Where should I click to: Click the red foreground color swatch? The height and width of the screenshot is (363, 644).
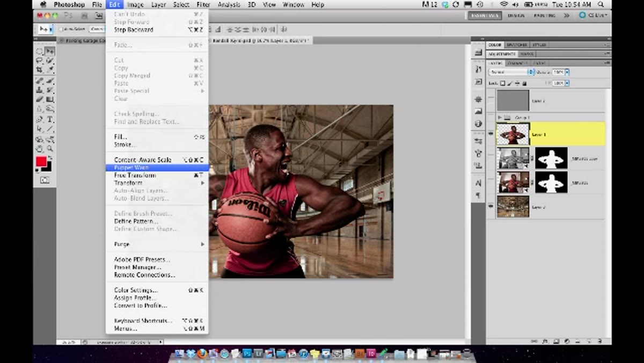[41, 162]
